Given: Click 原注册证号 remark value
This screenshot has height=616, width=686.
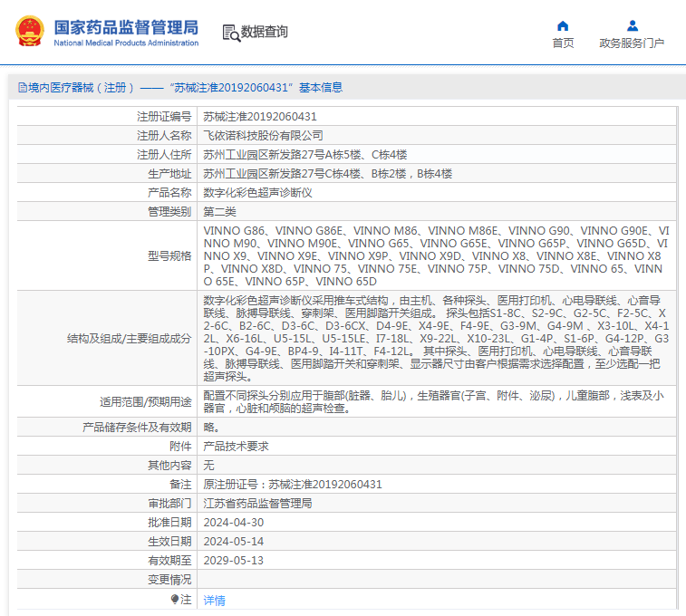Looking at the screenshot, I should (x=293, y=485).
